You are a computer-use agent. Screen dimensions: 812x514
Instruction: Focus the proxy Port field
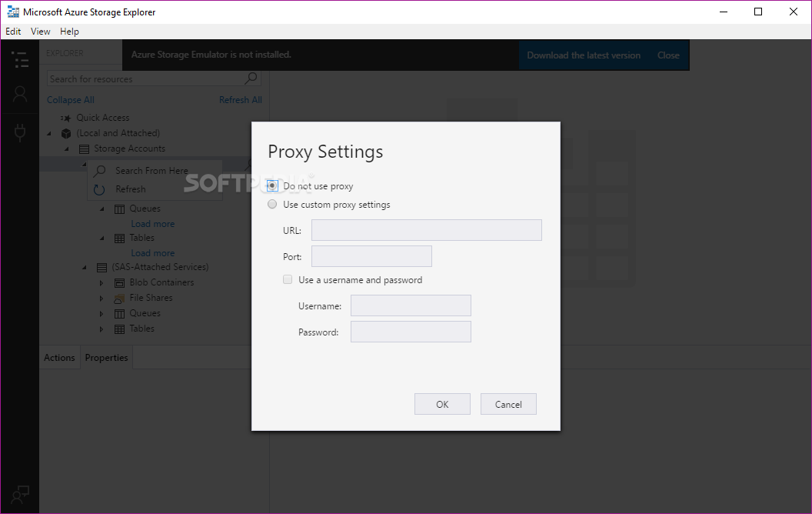[371, 256]
